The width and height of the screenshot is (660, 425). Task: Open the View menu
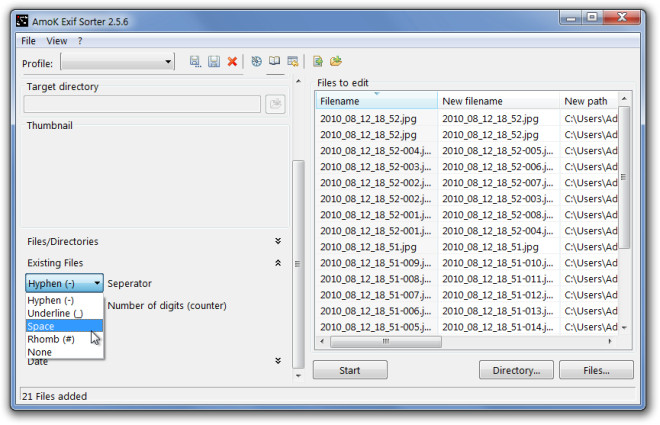click(x=57, y=41)
